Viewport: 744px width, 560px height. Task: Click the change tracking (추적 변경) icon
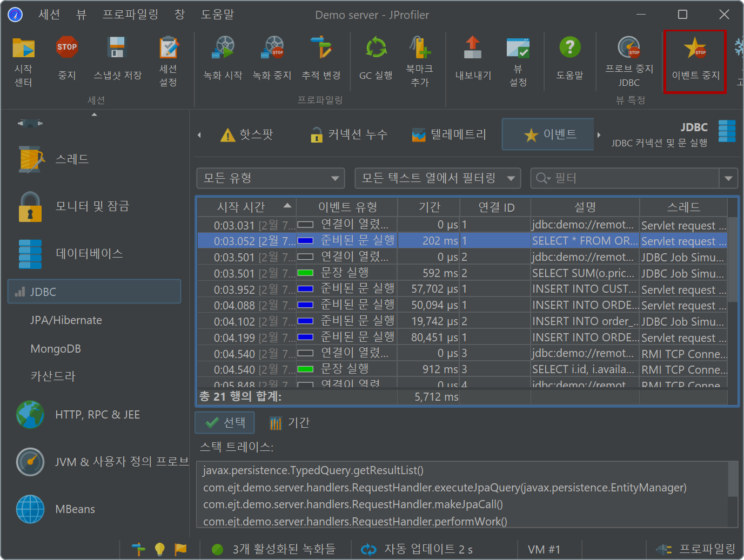point(321,48)
